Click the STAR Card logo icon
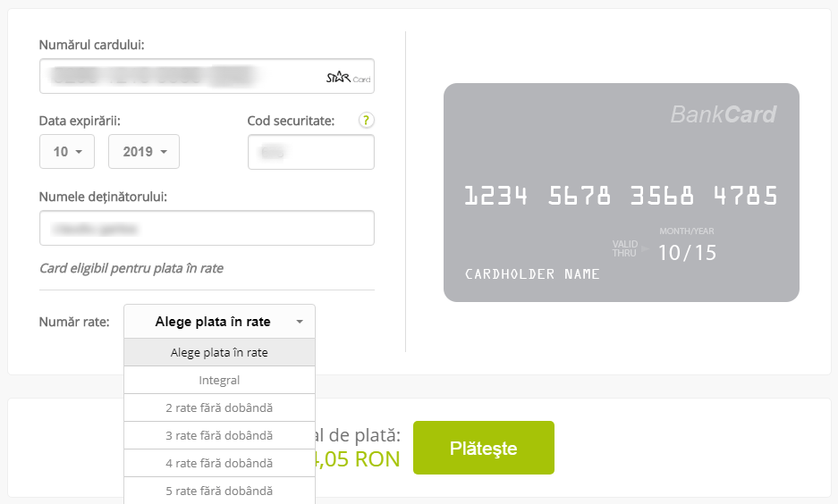This screenshot has width=838, height=504. click(348, 79)
